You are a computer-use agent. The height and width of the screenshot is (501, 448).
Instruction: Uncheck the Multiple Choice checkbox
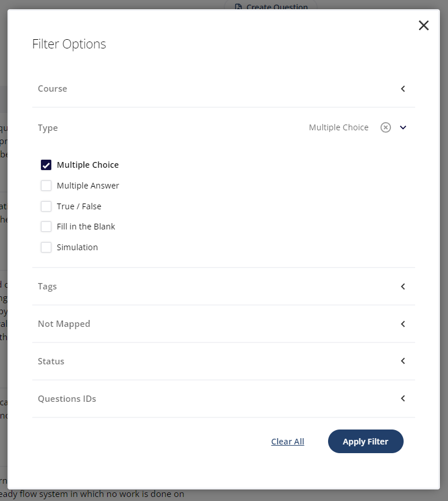[x=46, y=165]
